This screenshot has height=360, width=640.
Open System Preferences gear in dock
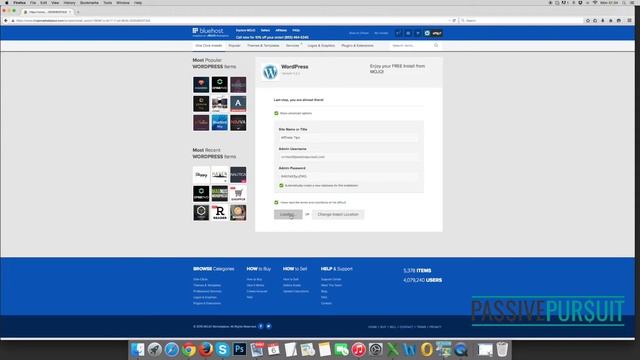point(376,350)
